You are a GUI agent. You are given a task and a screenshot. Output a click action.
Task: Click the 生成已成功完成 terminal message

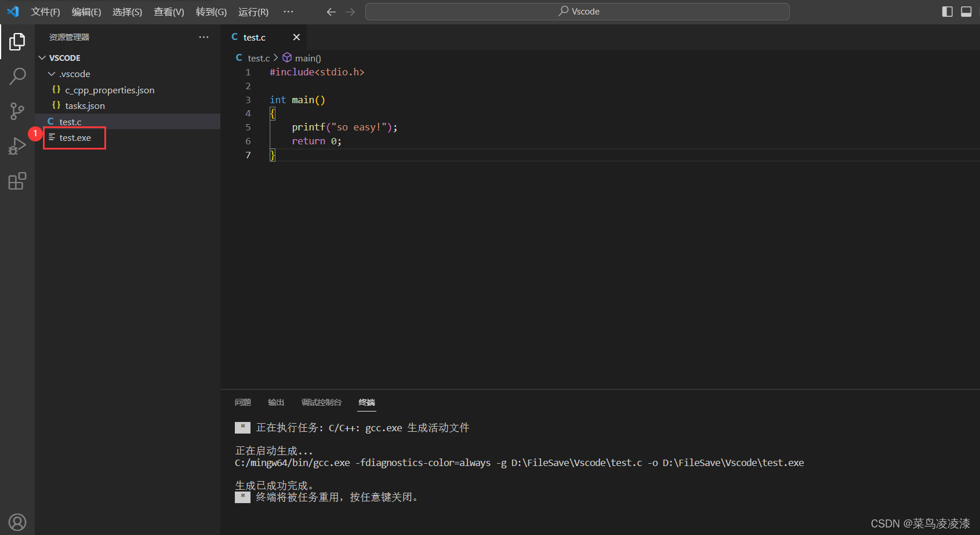[274, 486]
